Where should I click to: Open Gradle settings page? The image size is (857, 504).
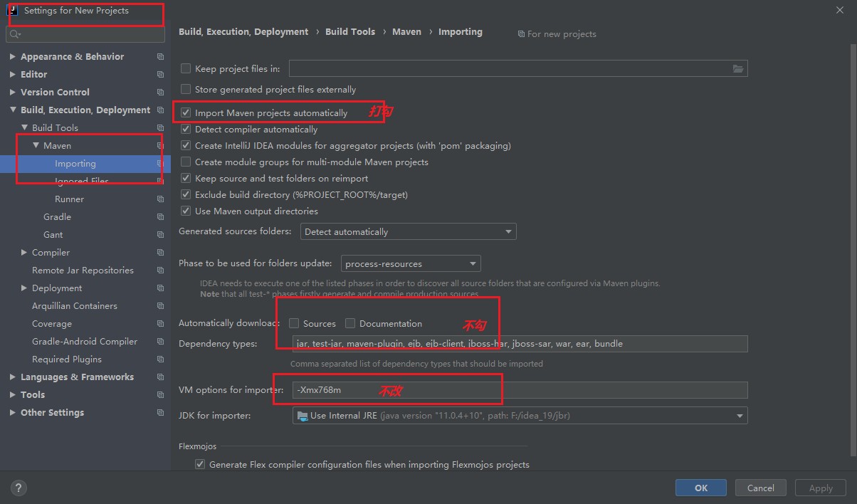coord(57,217)
